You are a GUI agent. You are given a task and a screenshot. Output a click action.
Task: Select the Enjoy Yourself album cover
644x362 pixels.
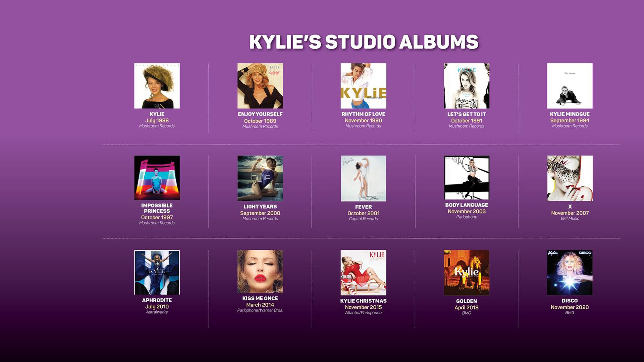point(260,86)
